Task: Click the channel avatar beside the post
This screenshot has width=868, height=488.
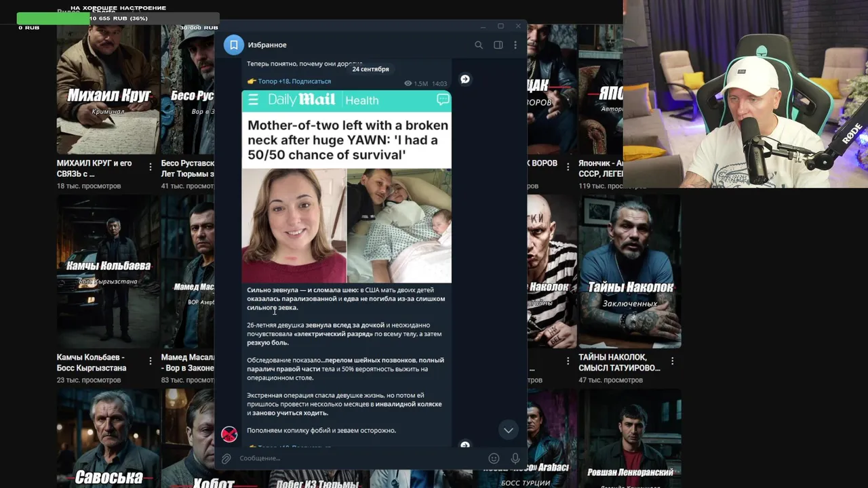Action: [x=229, y=434]
